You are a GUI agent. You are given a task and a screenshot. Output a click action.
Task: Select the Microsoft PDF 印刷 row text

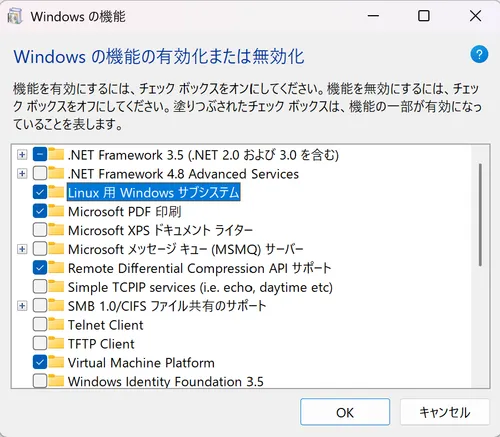pyautogui.click(x=125, y=212)
